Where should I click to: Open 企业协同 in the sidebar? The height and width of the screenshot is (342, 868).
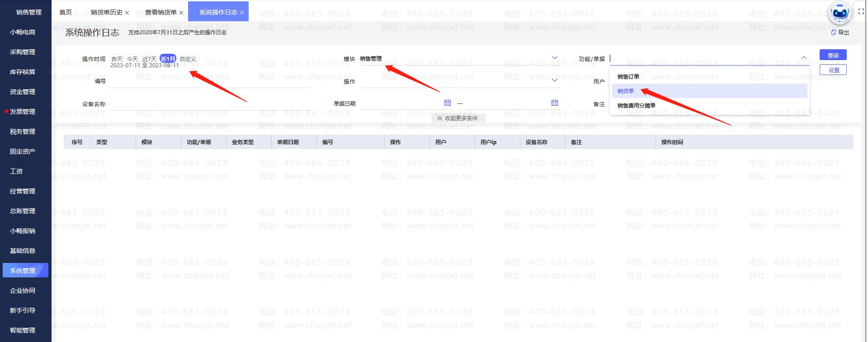pos(23,290)
